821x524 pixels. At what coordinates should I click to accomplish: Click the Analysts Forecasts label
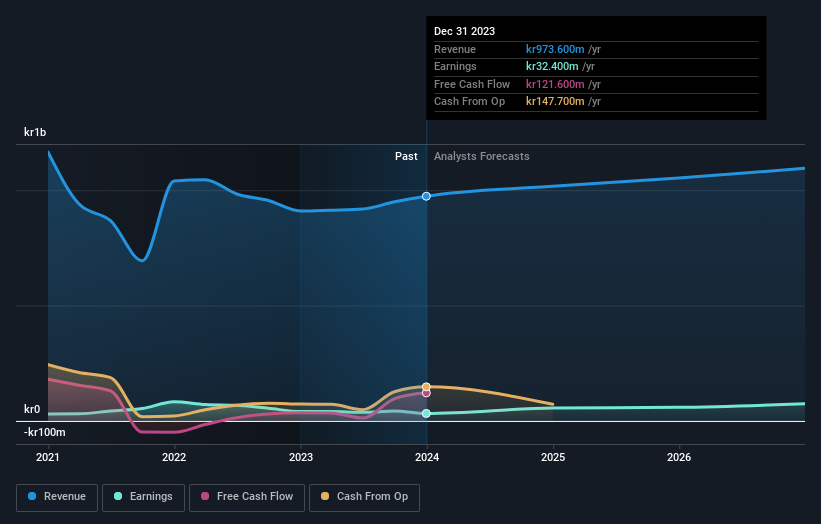pyautogui.click(x=482, y=157)
